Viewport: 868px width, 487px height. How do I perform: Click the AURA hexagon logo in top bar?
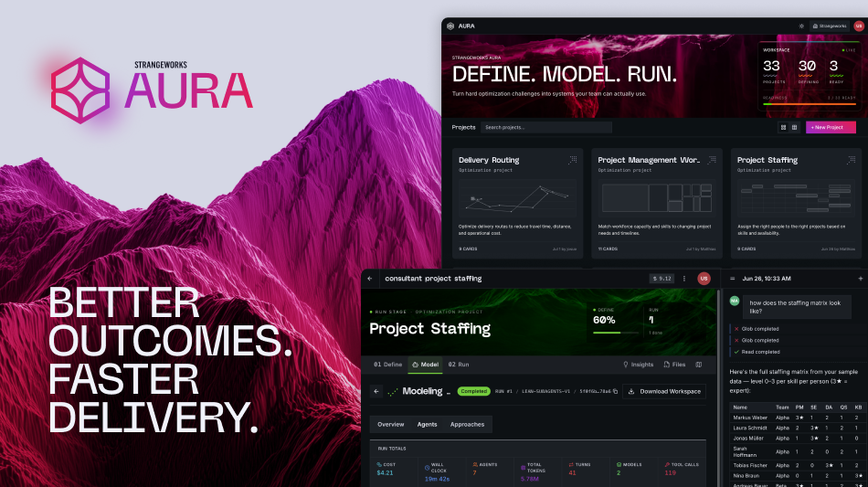tap(450, 26)
